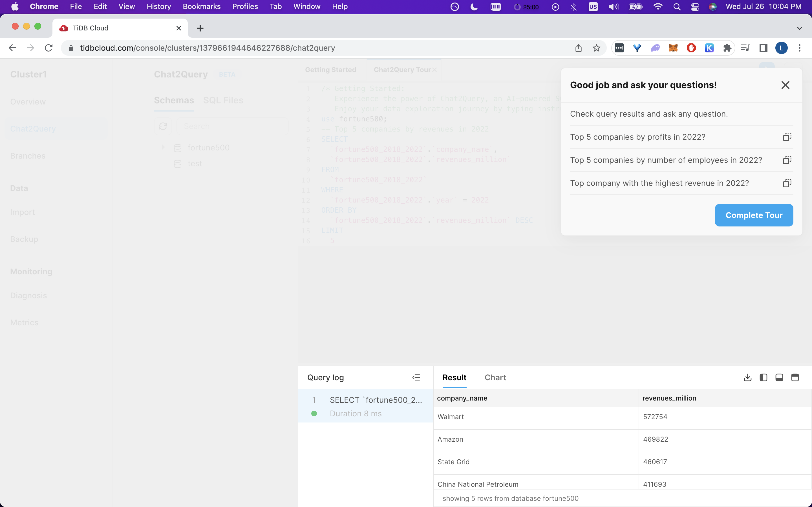The height and width of the screenshot is (507, 812).
Task: Copy the 'highest revenue in 2022' question
Action: click(787, 183)
